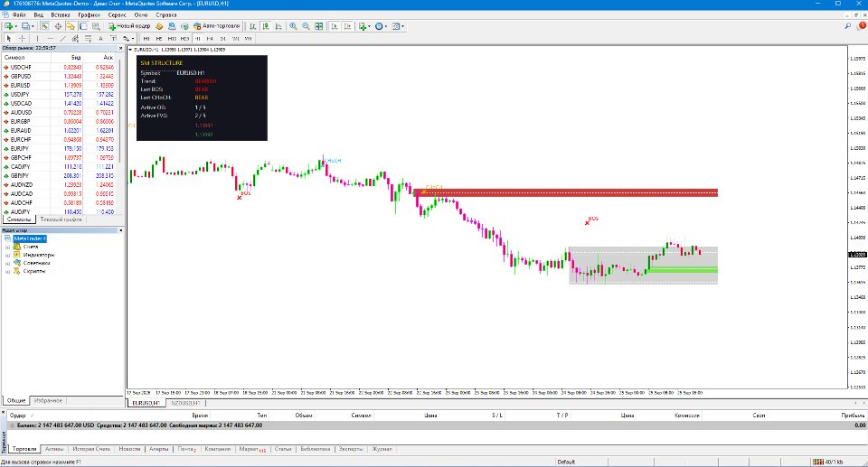Switch timeframe to D1
Viewport: 868px width, 467px height.
coord(222,38)
